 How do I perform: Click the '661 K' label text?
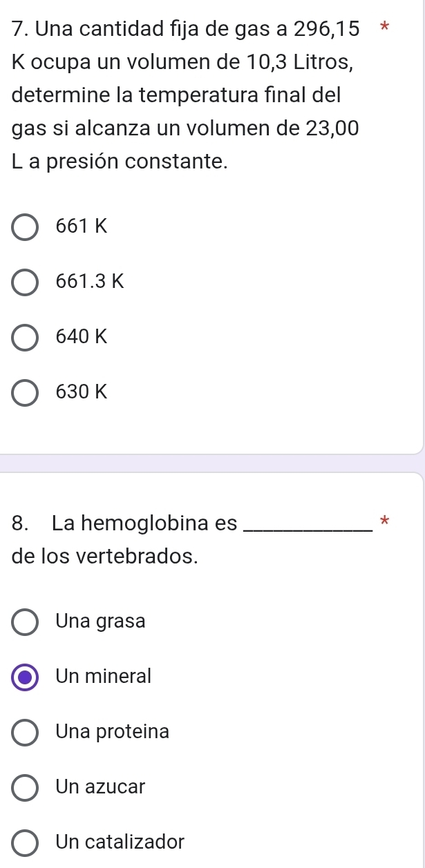pos(79,226)
